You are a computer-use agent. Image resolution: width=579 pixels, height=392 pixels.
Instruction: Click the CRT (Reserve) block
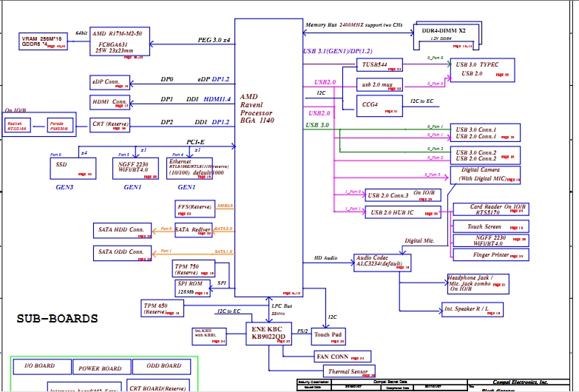coord(109,125)
